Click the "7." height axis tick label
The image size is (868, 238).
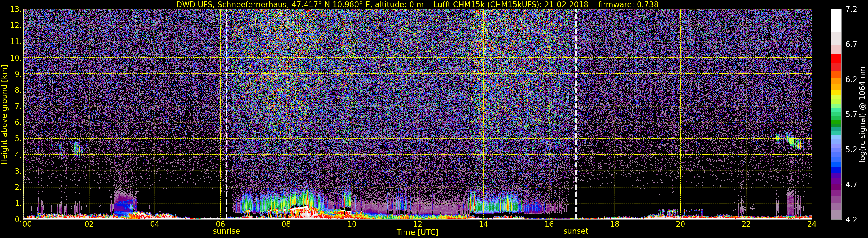pyautogui.click(x=18, y=107)
